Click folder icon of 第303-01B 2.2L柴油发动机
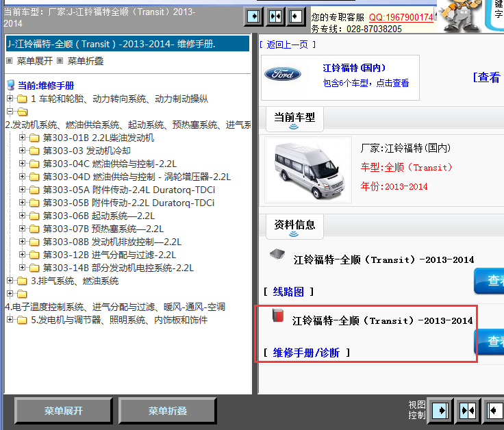This screenshot has height=430, width=504. click(x=34, y=138)
